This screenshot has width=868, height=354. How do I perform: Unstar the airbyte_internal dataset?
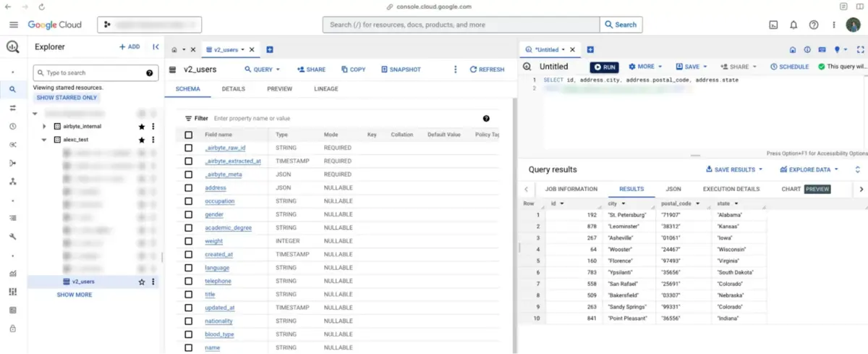(x=142, y=126)
